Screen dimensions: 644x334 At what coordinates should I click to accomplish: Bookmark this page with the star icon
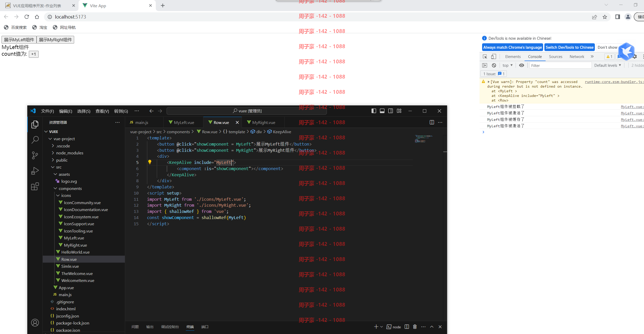pos(605,17)
